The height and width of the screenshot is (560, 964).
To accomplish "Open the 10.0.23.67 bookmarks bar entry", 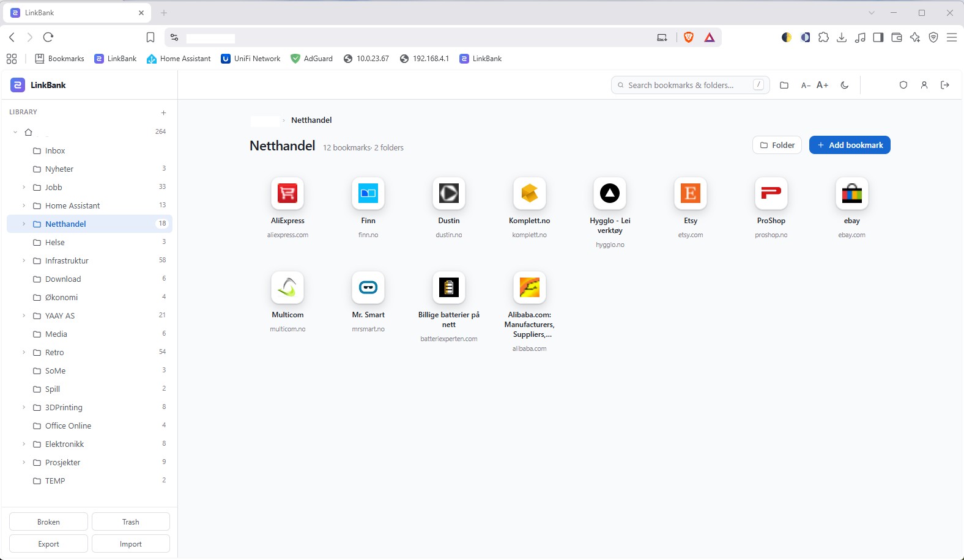I will (x=366, y=59).
